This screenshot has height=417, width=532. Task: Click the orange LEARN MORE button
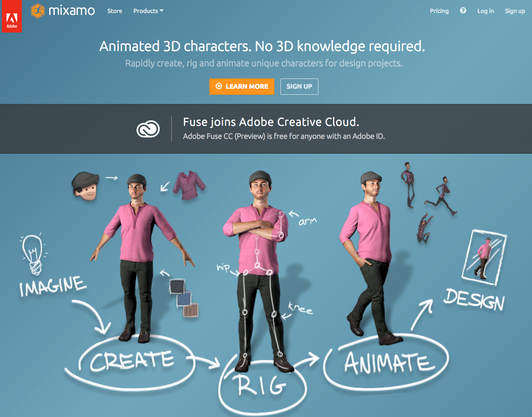(x=241, y=86)
